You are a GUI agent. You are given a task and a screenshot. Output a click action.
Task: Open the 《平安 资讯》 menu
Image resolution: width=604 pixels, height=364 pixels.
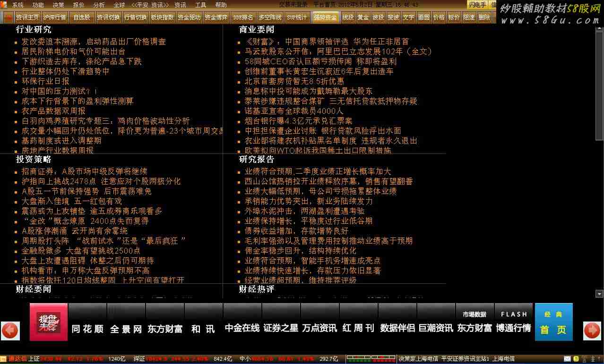point(150,5)
